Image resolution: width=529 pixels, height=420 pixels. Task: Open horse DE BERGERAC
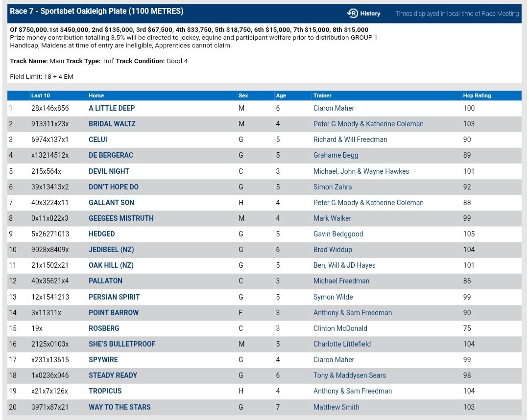point(111,155)
